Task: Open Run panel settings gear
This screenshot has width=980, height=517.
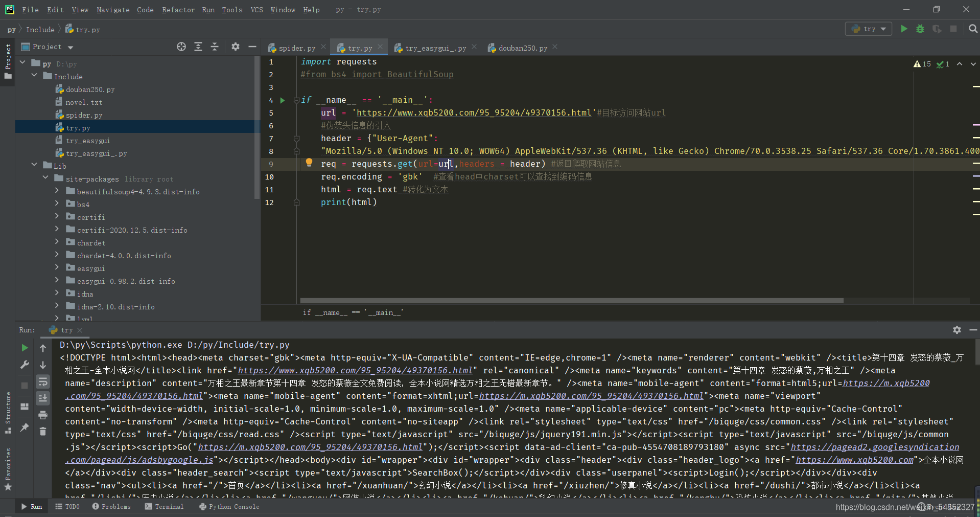Action: [x=957, y=330]
